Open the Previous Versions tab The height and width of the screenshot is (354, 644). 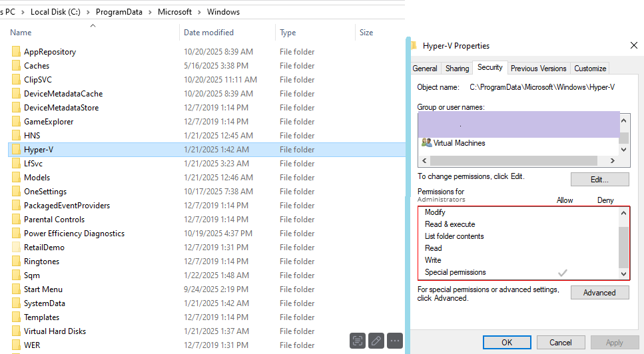538,69
